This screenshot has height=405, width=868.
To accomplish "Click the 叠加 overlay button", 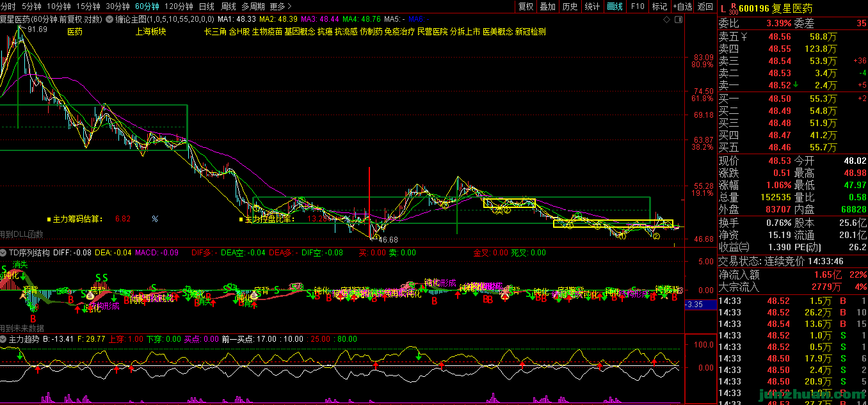I will pos(547,6).
